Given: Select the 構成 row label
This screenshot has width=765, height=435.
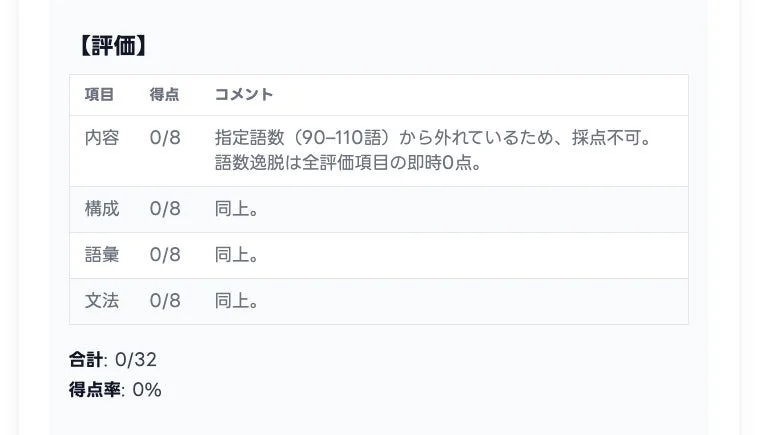Looking at the screenshot, I should [x=102, y=209].
